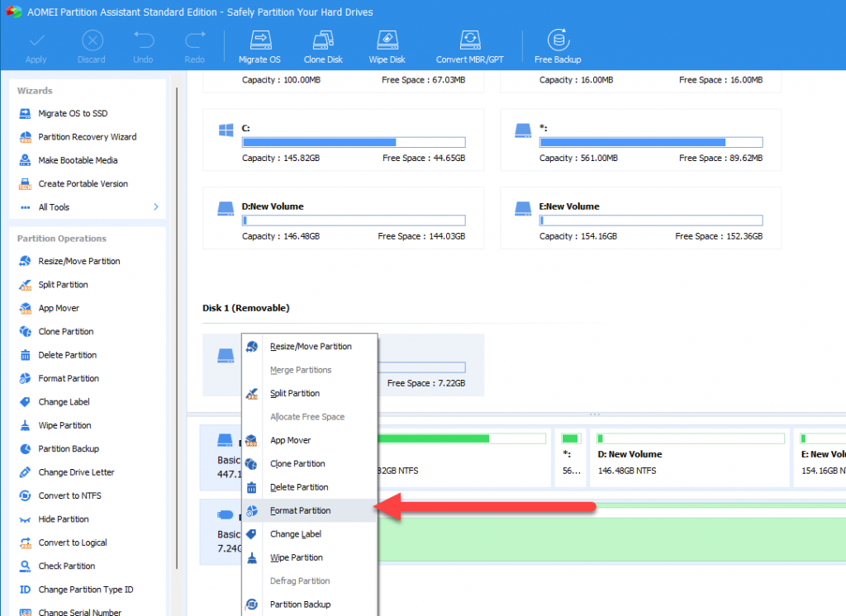Viewport: 846px width, 616px height.
Task: Click Check Partition in the sidebar
Action: [66, 566]
